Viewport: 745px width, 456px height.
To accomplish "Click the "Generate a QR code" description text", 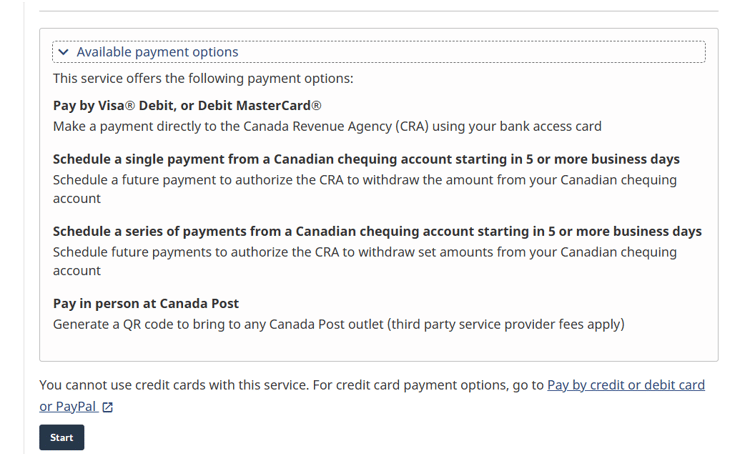I will pyautogui.click(x=115, y=324).
